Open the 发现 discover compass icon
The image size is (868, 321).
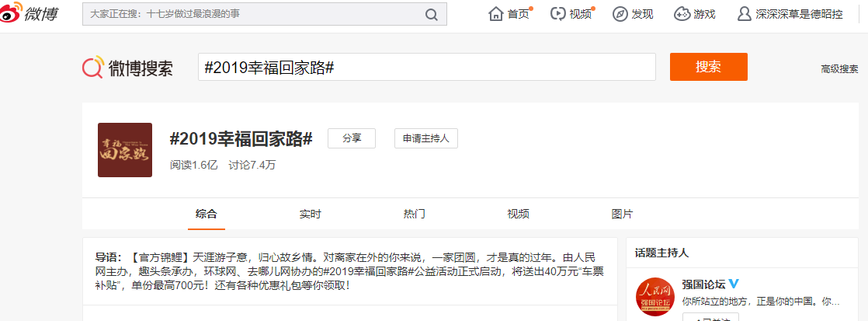620,14
